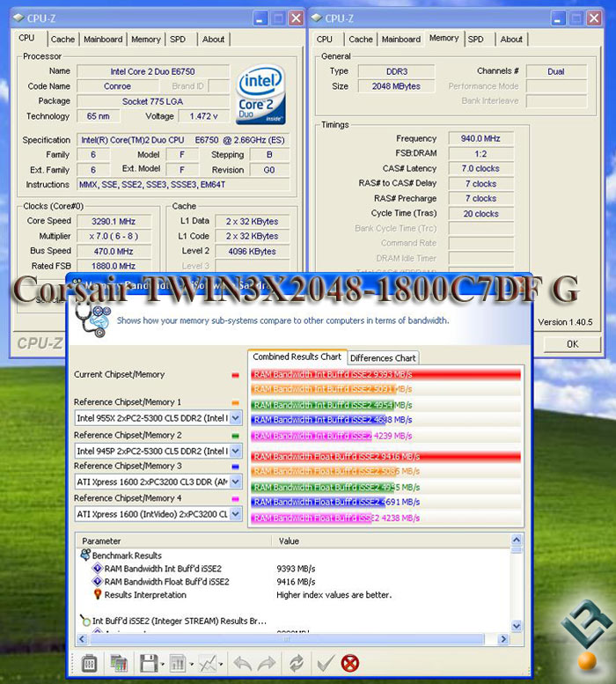Viewport: 616px width, 684px height.
Task: Click Parameter column header
Action: click(x=174, y=541)
